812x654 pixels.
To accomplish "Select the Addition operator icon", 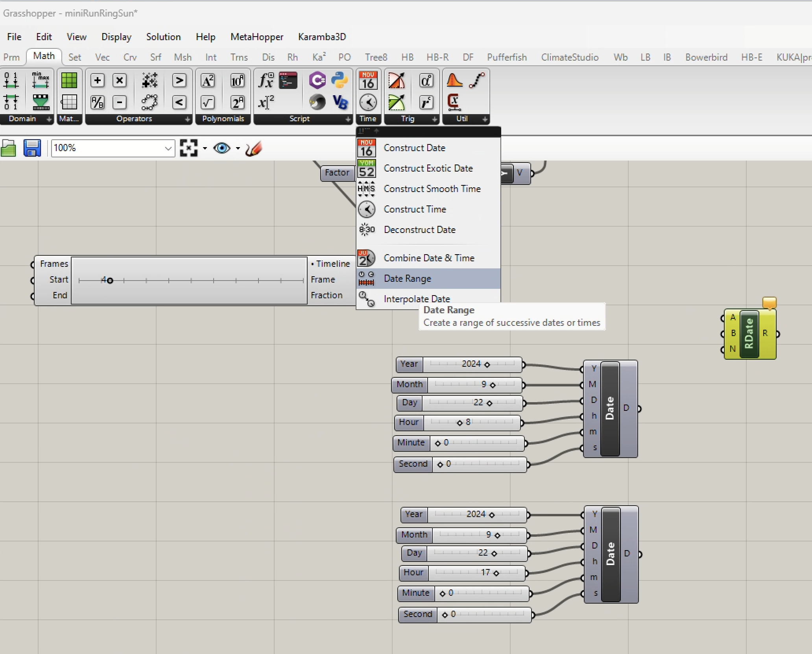I will (98, 80).
